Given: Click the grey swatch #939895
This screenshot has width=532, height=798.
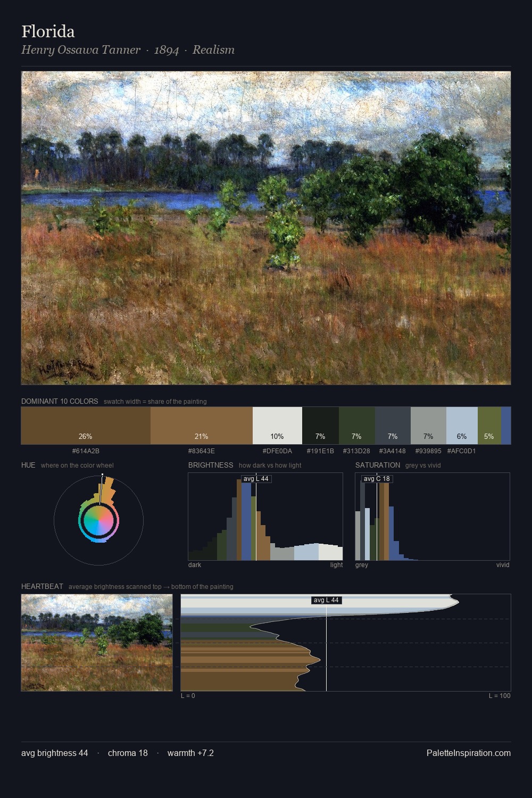Looking at the screenshot, I should coord(428,426).
